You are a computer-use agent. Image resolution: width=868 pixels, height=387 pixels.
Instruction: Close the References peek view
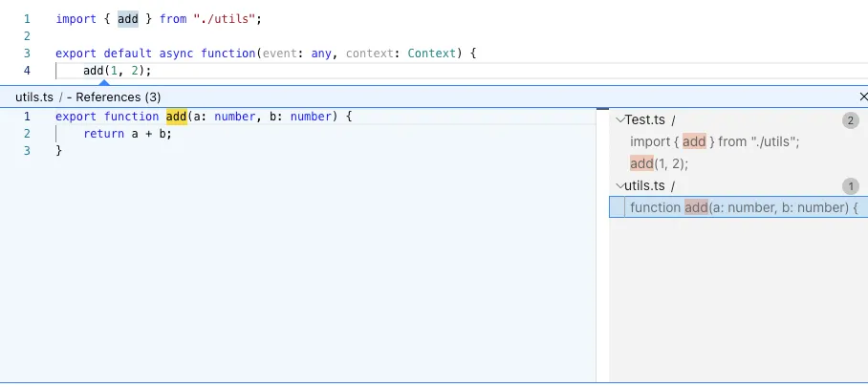[863, 97]
